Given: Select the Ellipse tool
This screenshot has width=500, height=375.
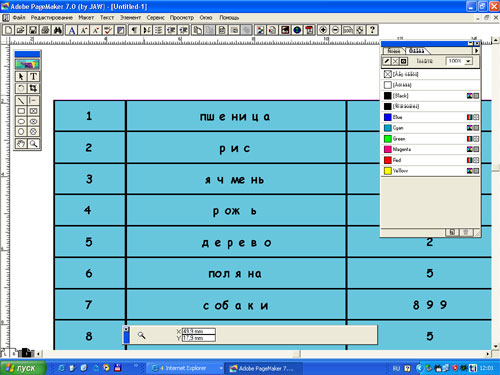Looking at the screenshot, I should point(21,121).
